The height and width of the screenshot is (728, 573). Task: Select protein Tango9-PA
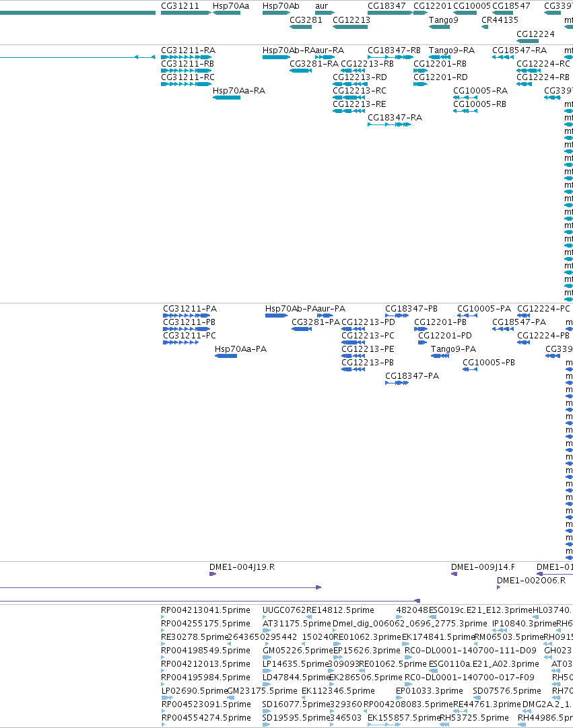[453, 349]
